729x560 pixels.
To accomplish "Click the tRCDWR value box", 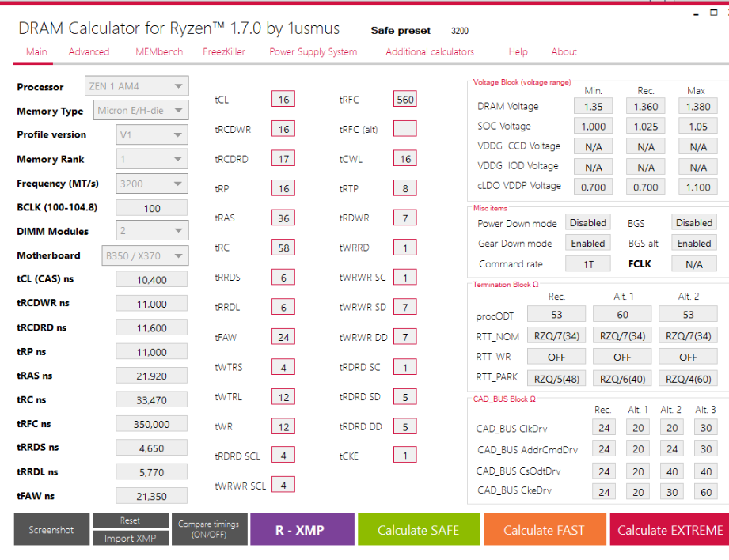I will pyautogui.click(x=283, y=129).
